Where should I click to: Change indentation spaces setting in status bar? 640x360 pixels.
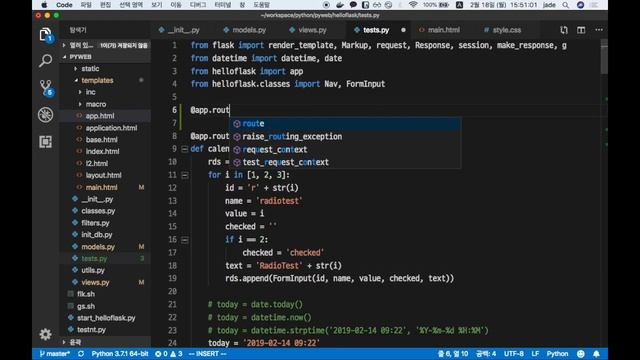(486, 354)
